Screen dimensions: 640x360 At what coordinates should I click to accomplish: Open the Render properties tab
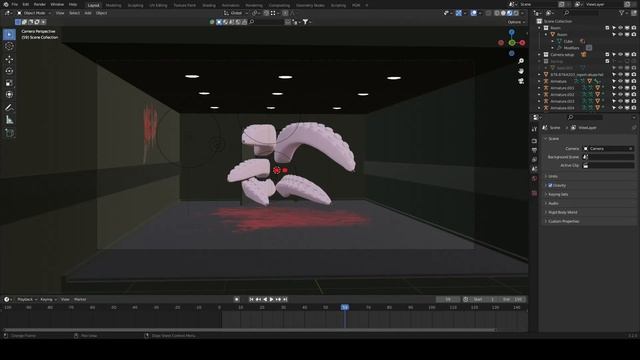click(534, 141)
